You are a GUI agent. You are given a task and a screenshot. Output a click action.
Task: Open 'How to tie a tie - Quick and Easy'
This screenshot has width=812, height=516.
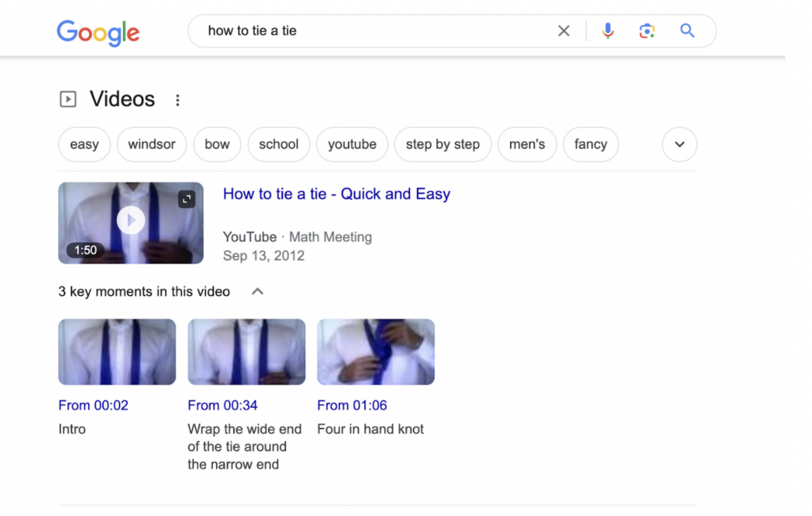click(336, 194)
